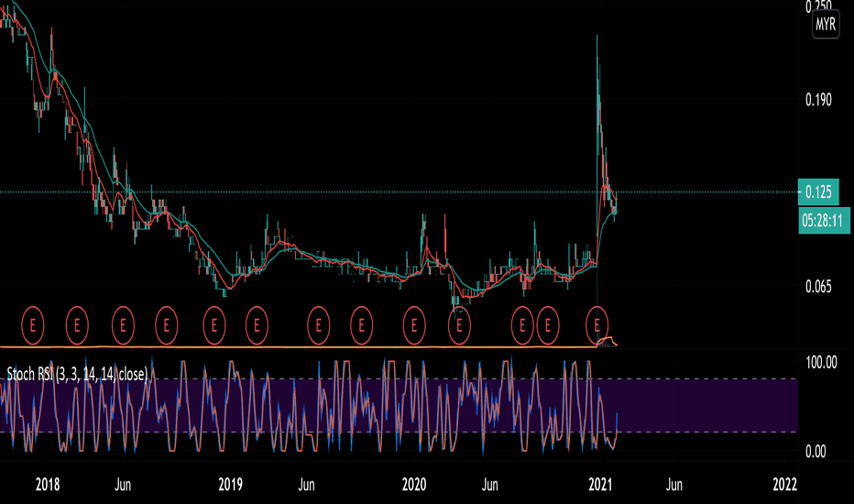Click the current price label 0.125
854x504 pixels.
point(818,192)
